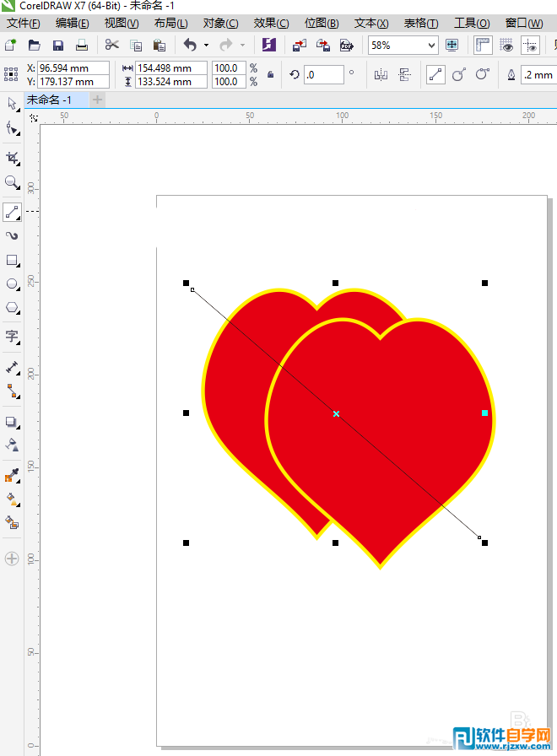Click the rotation angle input field
Viewport: 557px width, 756px height.
click(323, 75)
